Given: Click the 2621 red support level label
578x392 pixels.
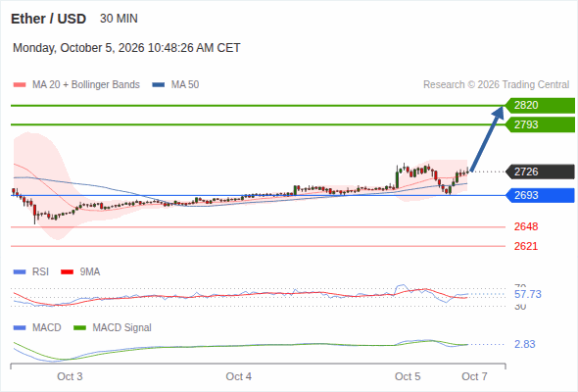Looking at the screenshot, I should click(x=526, y=246).
